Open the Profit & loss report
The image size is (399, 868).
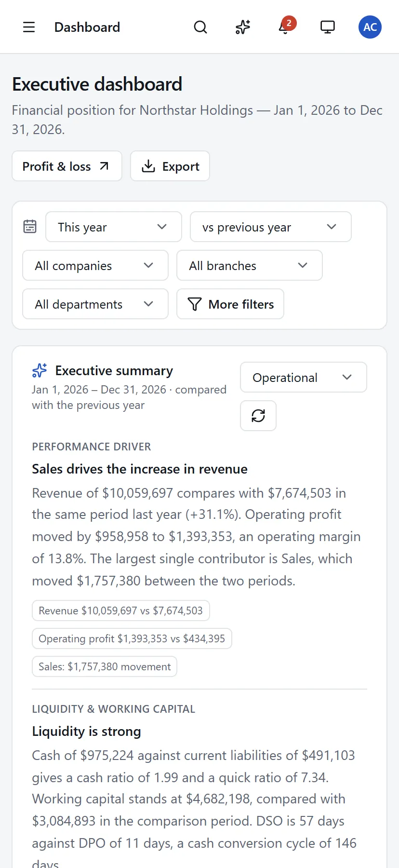click(x=67, y=166)
